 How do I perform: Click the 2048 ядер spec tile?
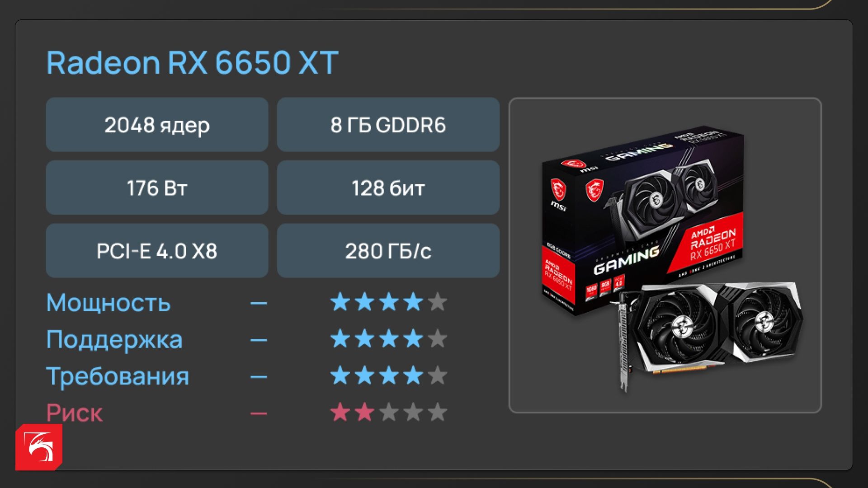coord(157,124)
